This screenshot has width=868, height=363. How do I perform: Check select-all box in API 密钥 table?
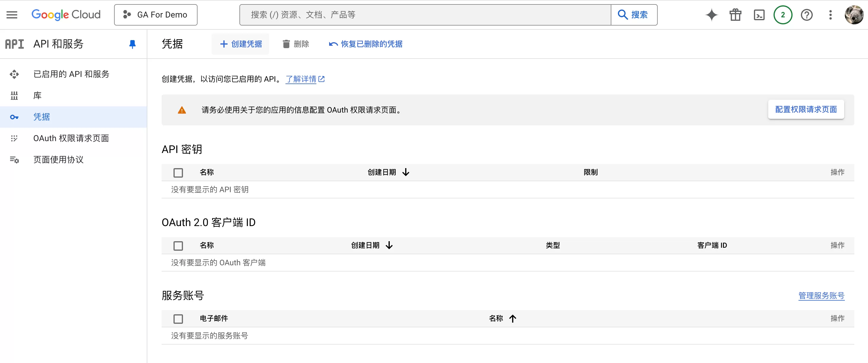coord(178,173)
